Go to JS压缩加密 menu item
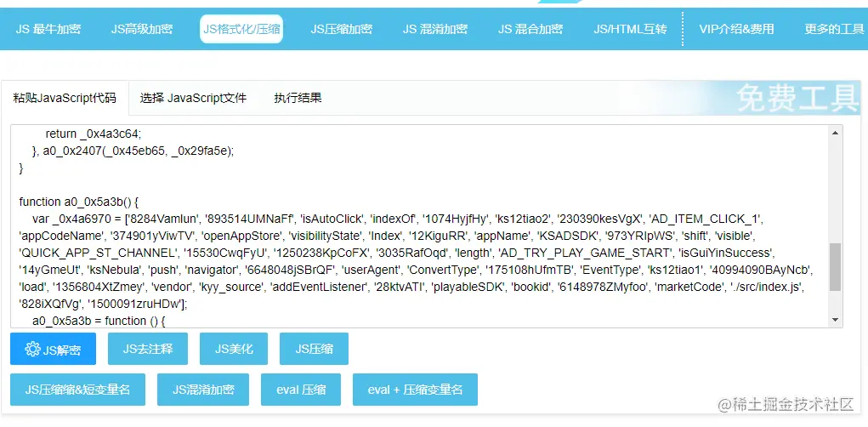This screenshot has height=427, width=868. (341, 30)
